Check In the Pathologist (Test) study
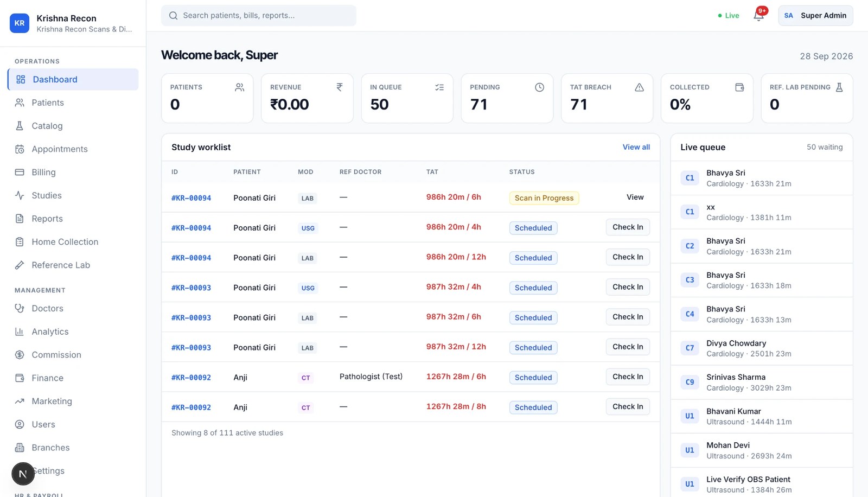The height and width of the screenshot is (497, 868). [628, 377]
